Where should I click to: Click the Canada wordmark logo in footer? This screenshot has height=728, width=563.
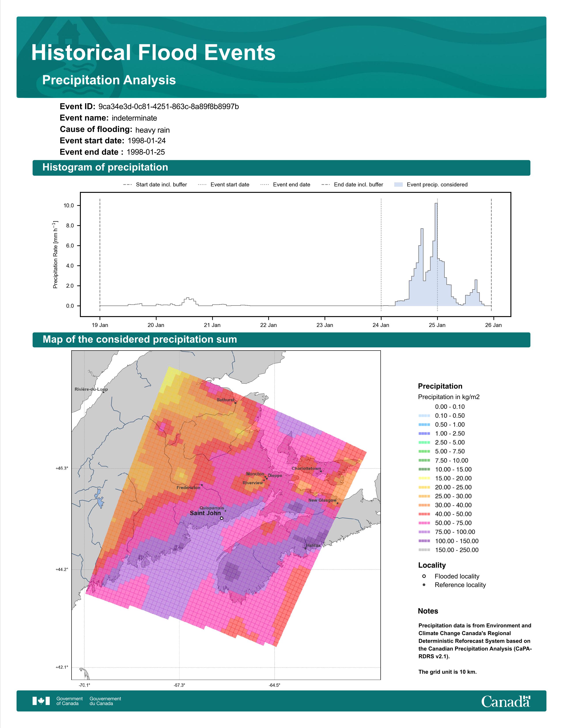506,701
